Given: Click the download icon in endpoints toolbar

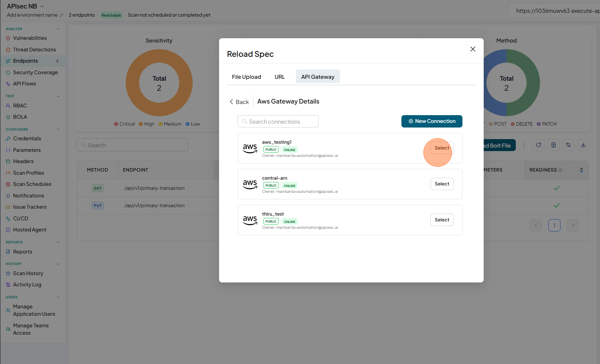Looking at the screenshot, I should (x=583, y=145).
